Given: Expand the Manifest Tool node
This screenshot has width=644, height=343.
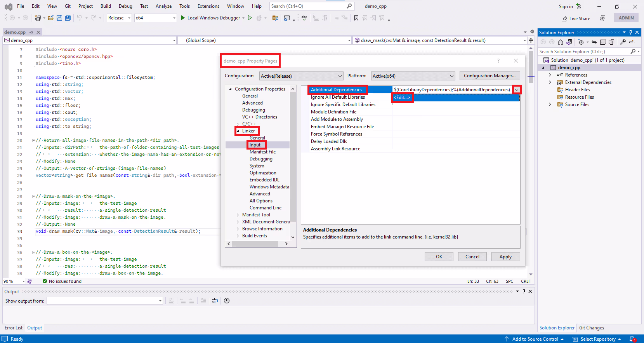Looking at the screenshot, I should point(238,215).
